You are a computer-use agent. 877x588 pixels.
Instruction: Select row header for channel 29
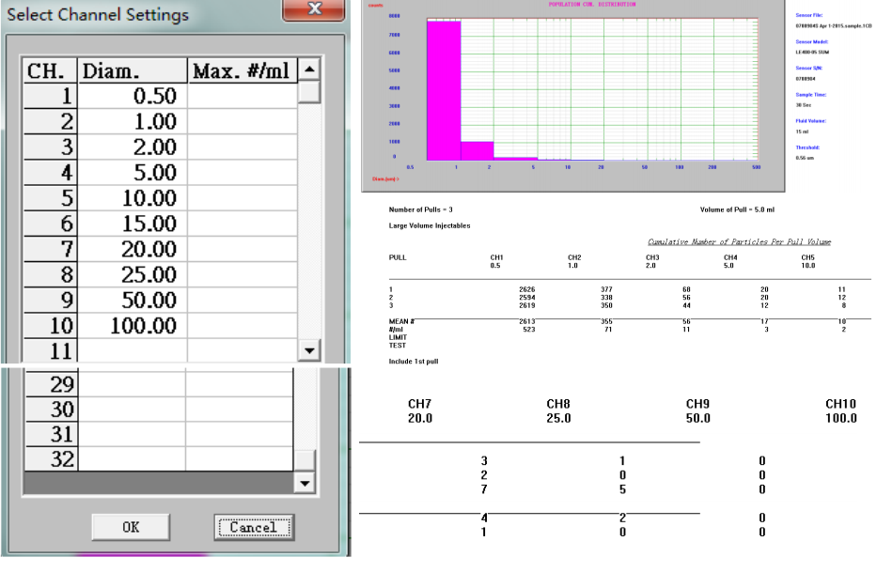click(52, 384)
